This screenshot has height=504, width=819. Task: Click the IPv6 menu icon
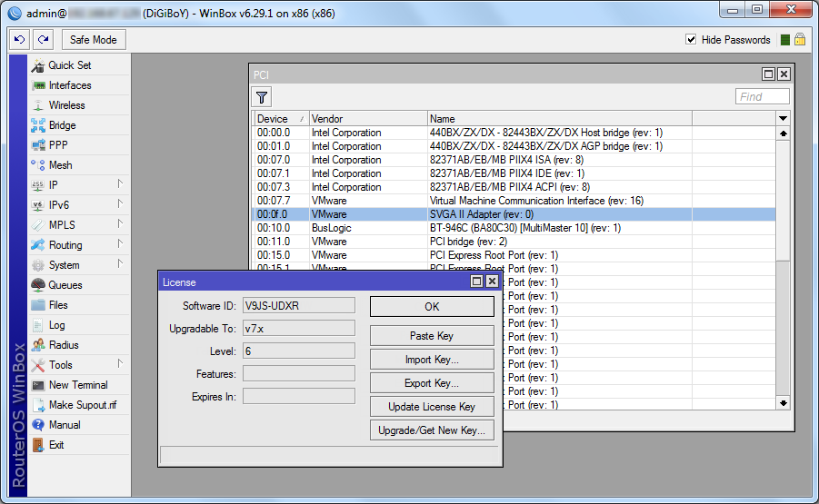tap(38, 205)
